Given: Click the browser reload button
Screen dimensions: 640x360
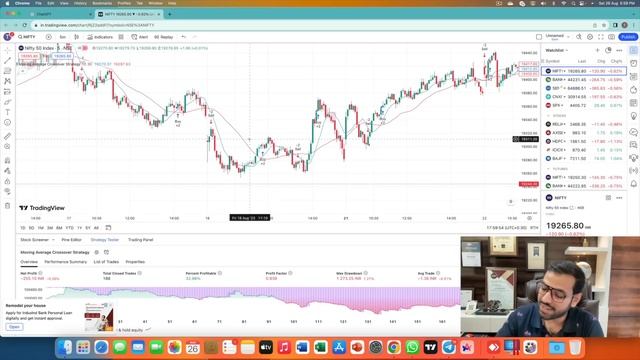Looking at the screenshot, I should (25, 25).
